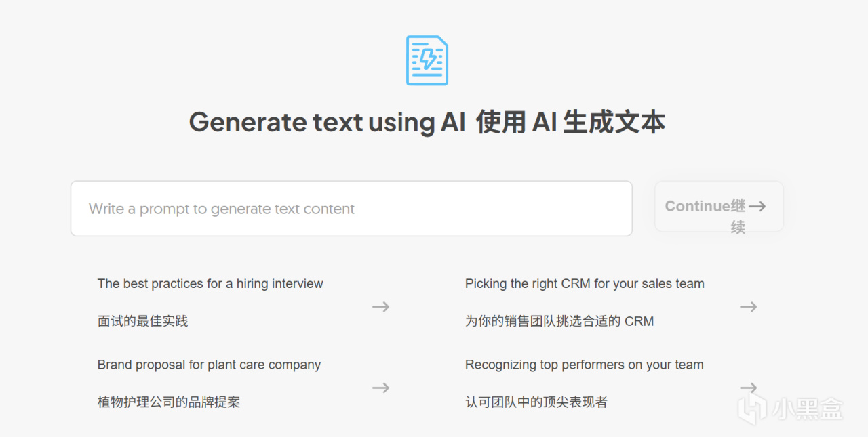
Task: Select 'Picking the right CRM for your sales team'
Action: pos(585,284)
